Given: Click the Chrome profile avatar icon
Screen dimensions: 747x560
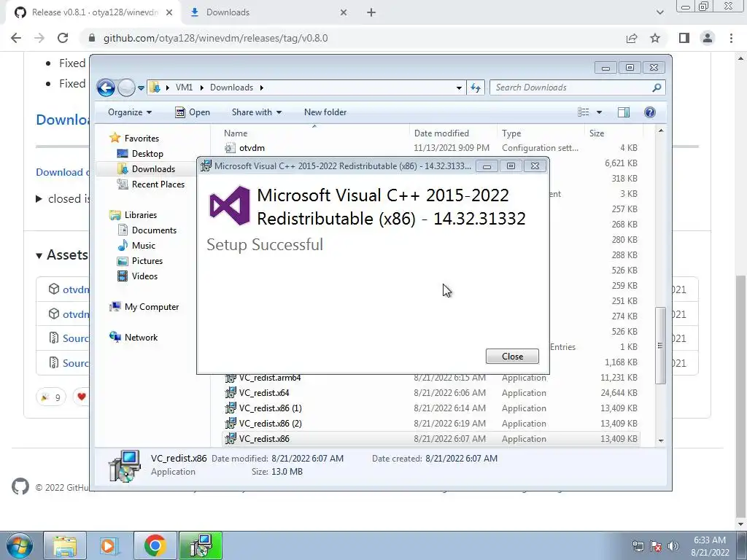Looking at the screenshot, I should pos(708,38).
